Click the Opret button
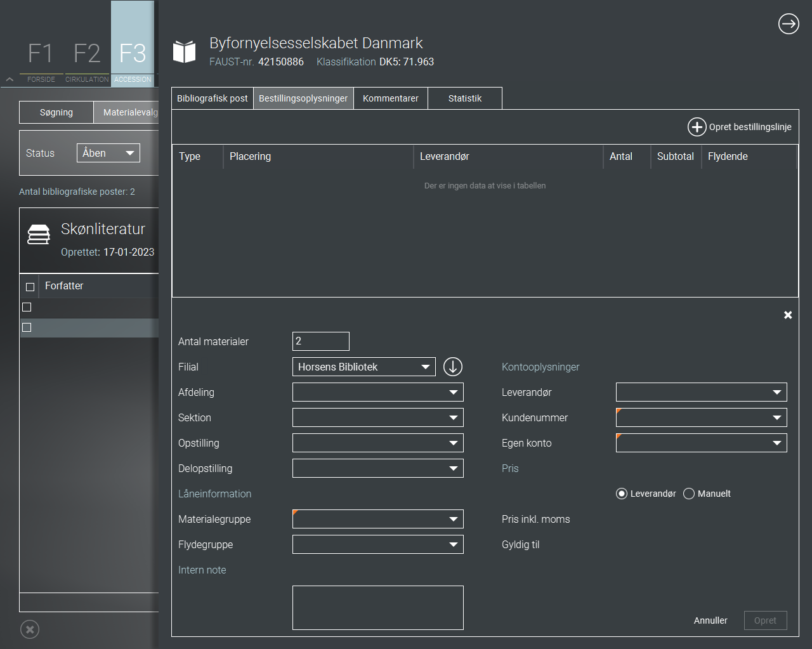 coord(765,620)
